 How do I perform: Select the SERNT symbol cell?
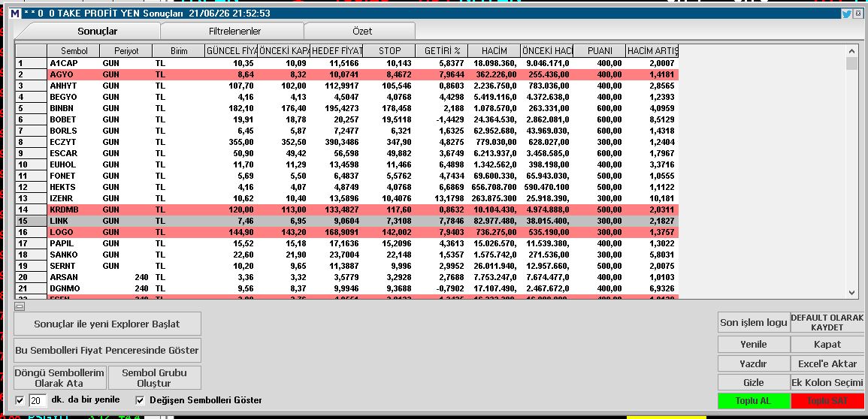pos(74,266)
